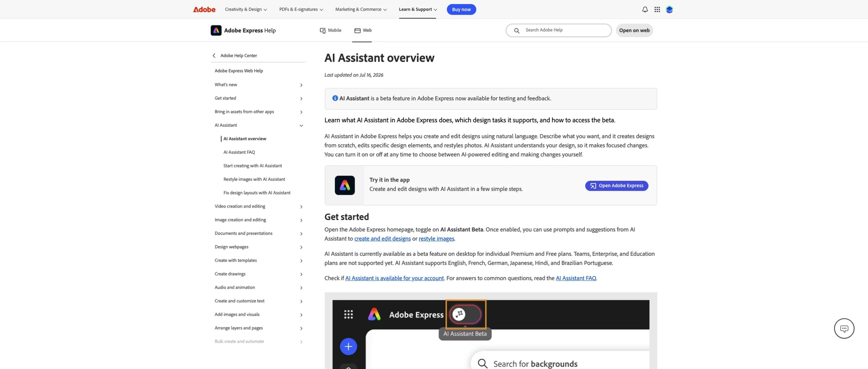The width and height of the screenshot is (868, 369).
Task: Click the search magnifier icon
Action: pyautogui.click(x=517, y=30)
